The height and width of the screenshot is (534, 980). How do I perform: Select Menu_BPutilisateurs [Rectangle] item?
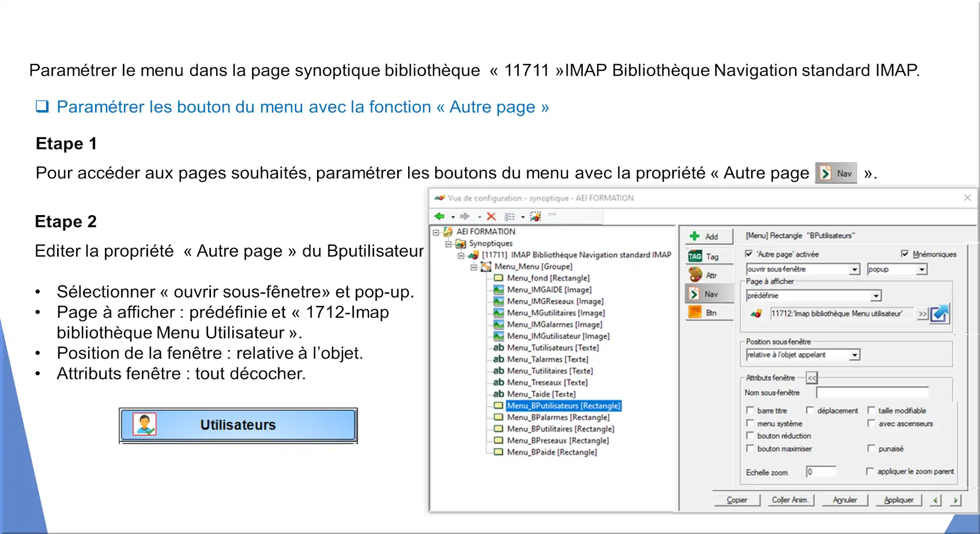tap(564, 405)
